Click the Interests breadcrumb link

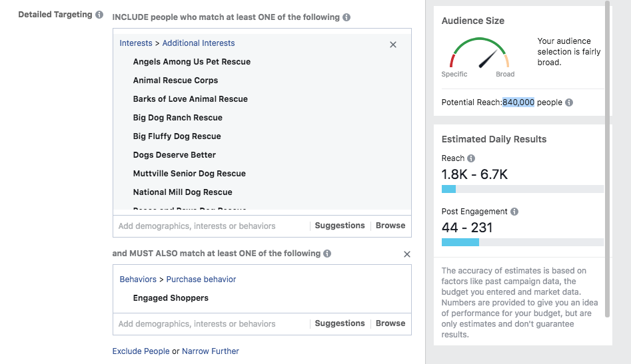(136, 43)
